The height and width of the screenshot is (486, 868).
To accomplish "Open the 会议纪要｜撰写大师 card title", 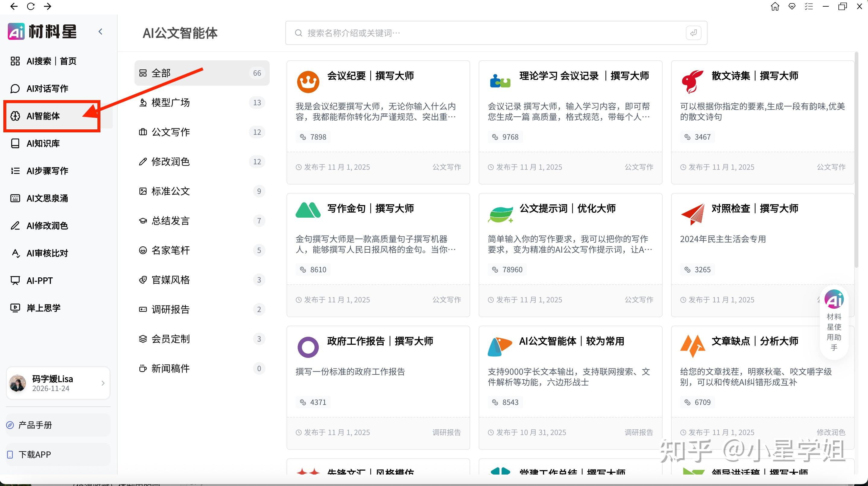I will tap(370, 76).
